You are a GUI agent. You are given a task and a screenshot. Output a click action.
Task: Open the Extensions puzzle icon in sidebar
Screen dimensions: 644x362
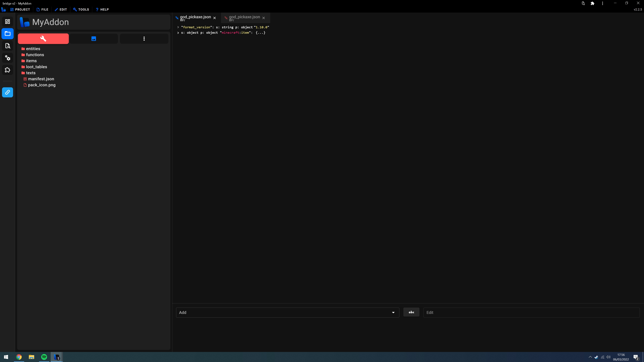[x=8, y=70]
